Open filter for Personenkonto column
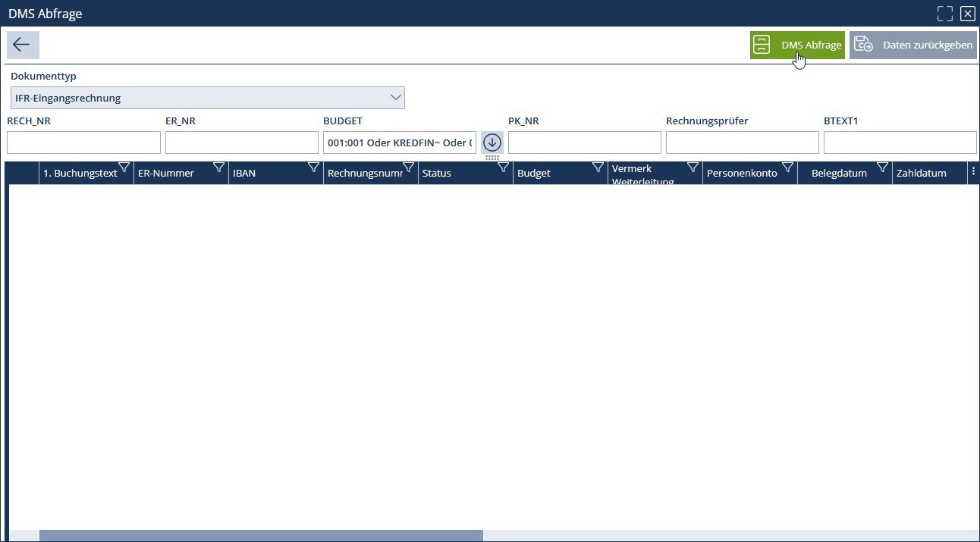This screenshot has width=980, height=542. point(788,168)
